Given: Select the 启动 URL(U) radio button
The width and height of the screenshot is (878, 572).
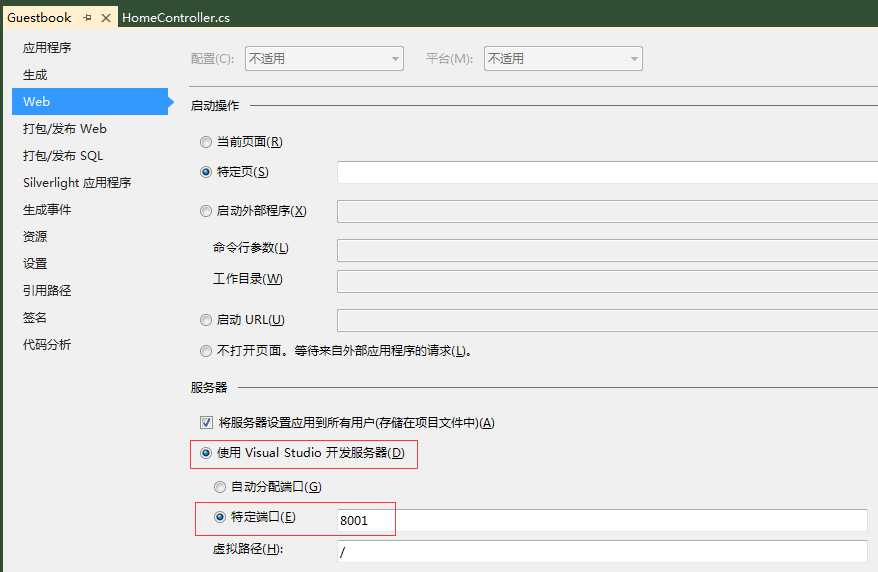Looking at the screenshot, I should pos(206,320).
